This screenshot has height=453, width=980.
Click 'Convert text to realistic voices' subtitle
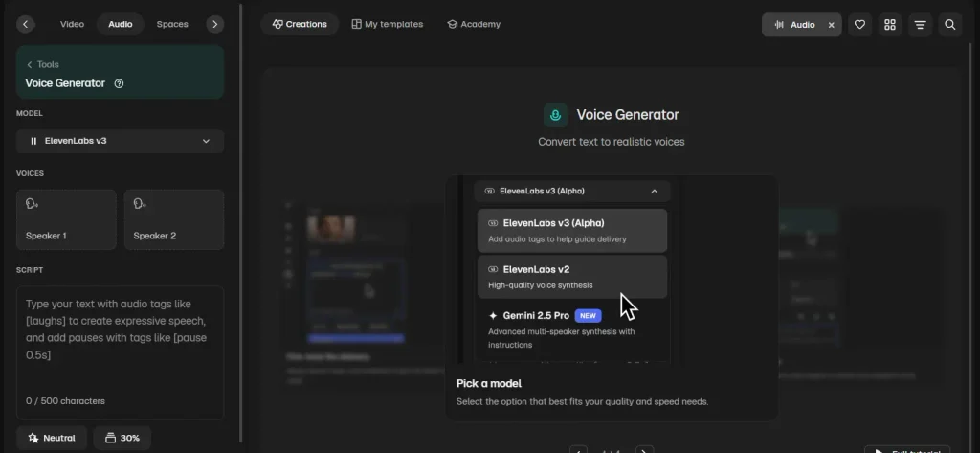(612, 142)
